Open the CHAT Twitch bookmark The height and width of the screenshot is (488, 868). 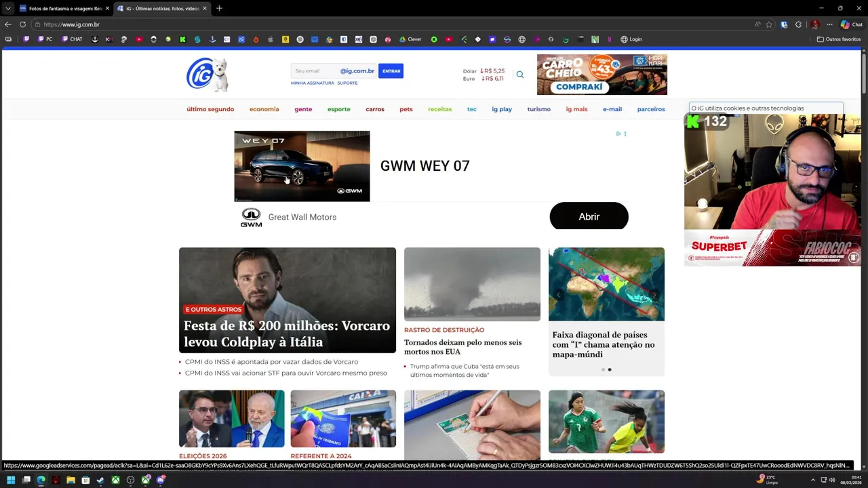click(72, 39)
